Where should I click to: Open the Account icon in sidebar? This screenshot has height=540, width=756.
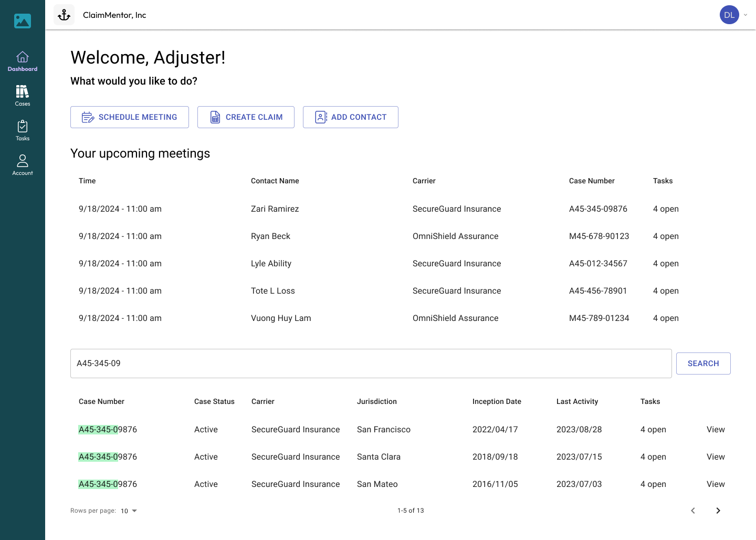tap(23, 161)
